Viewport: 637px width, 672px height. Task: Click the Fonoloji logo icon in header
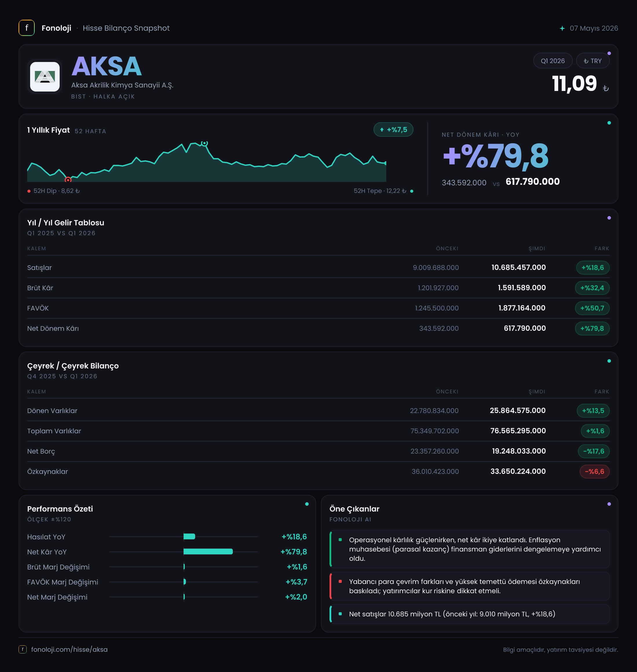click(x=26, y=28)
